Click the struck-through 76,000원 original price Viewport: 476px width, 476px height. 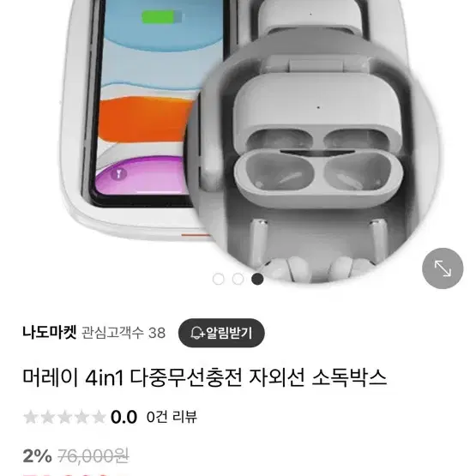pos(93,456)
